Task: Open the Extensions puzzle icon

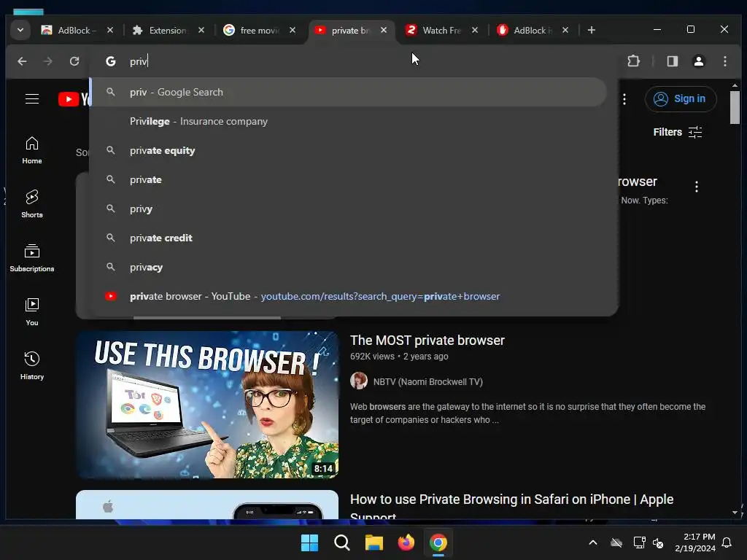Action: click(x=633, y=61)
